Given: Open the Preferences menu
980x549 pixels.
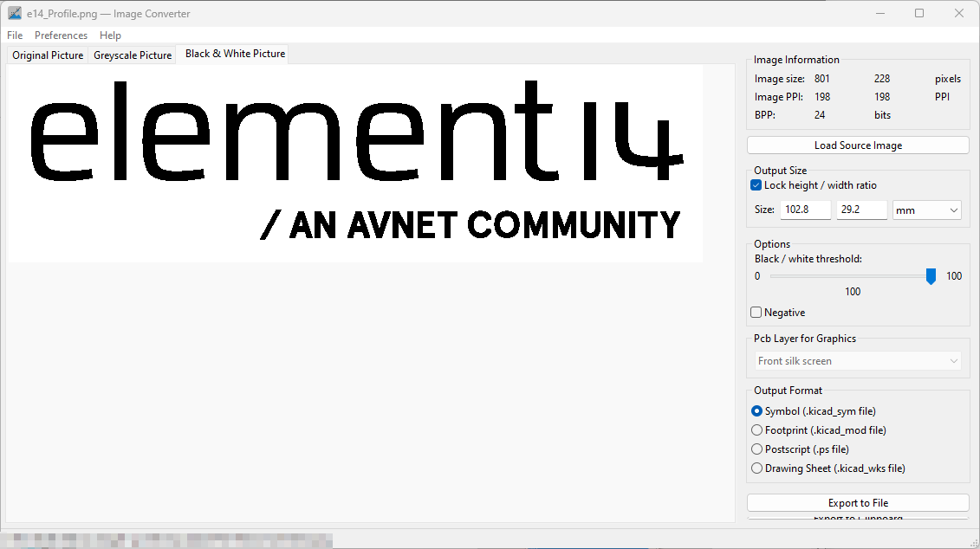Looking at the screenshot, I should click(x=61, y=36).
